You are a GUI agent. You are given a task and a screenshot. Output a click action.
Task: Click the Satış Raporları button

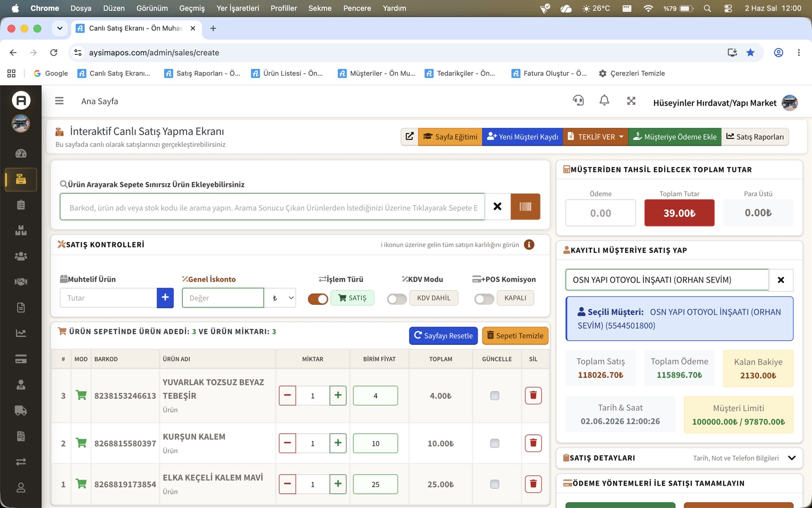coord(755,137)
